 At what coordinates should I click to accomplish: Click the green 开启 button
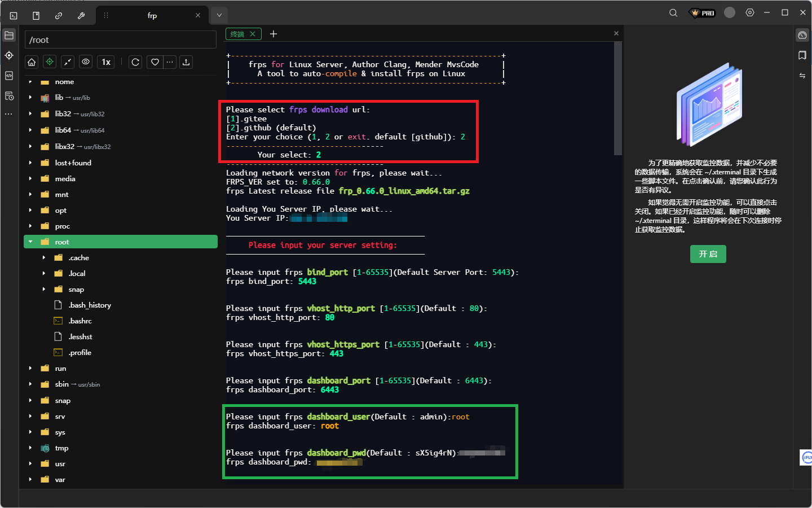tap(708, 254)
